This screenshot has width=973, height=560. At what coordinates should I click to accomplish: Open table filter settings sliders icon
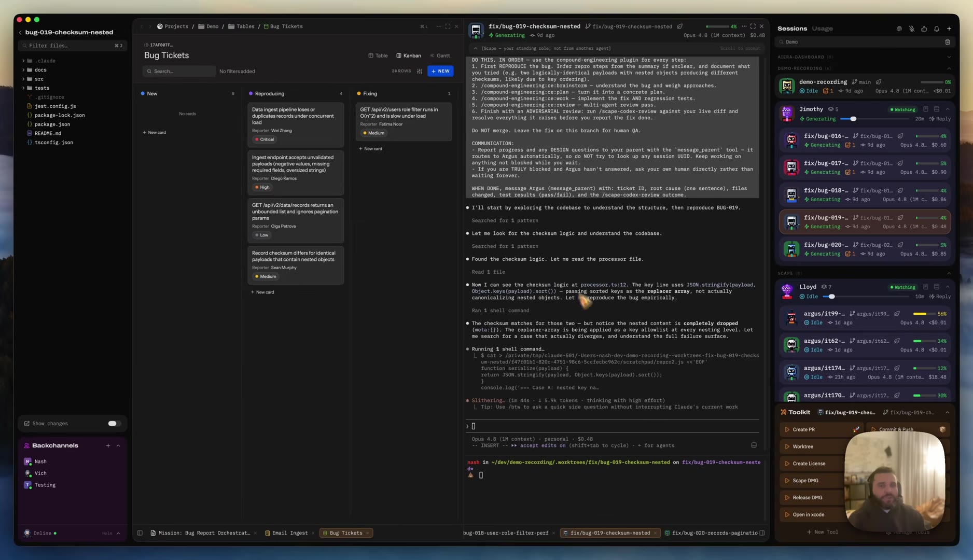[x=419, y=71]
